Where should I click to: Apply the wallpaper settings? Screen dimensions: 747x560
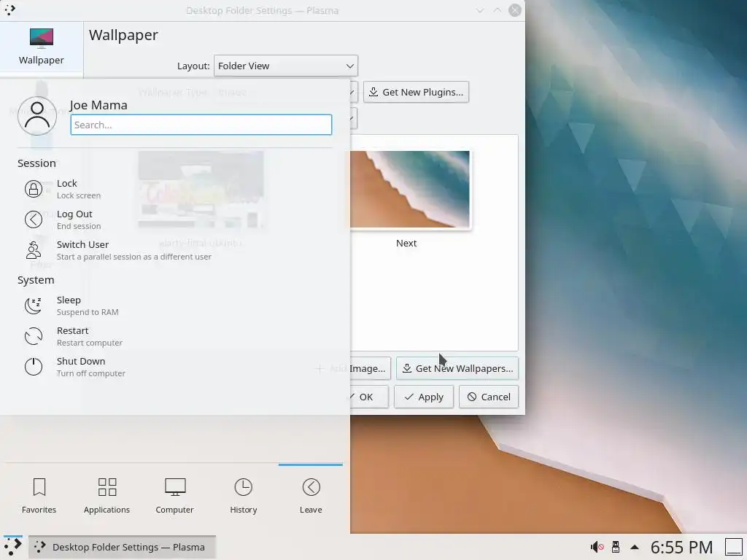(424, 397)
